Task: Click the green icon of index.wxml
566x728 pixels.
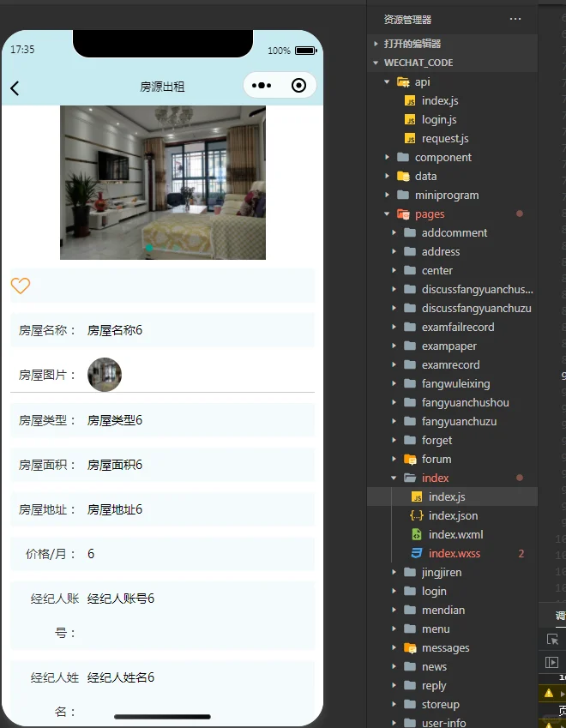Action: click(x=417, y=534)
